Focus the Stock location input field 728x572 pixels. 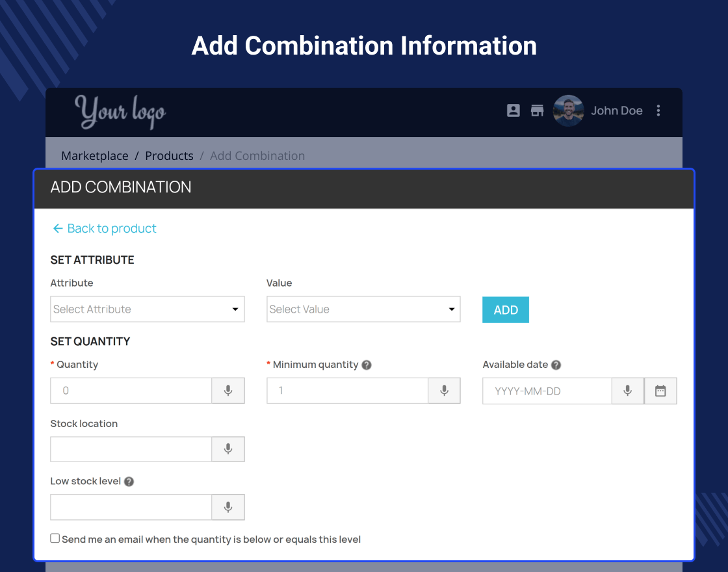point(131,449)
